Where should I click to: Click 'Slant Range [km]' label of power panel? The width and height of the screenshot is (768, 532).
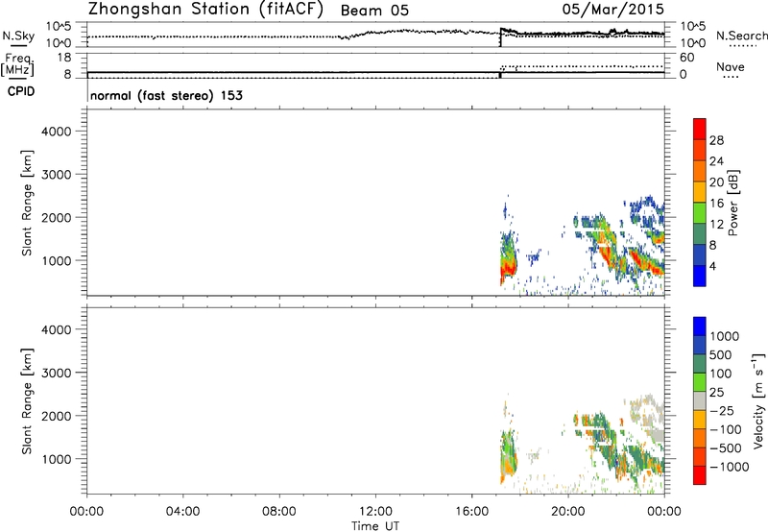click(x=27, y=203)
